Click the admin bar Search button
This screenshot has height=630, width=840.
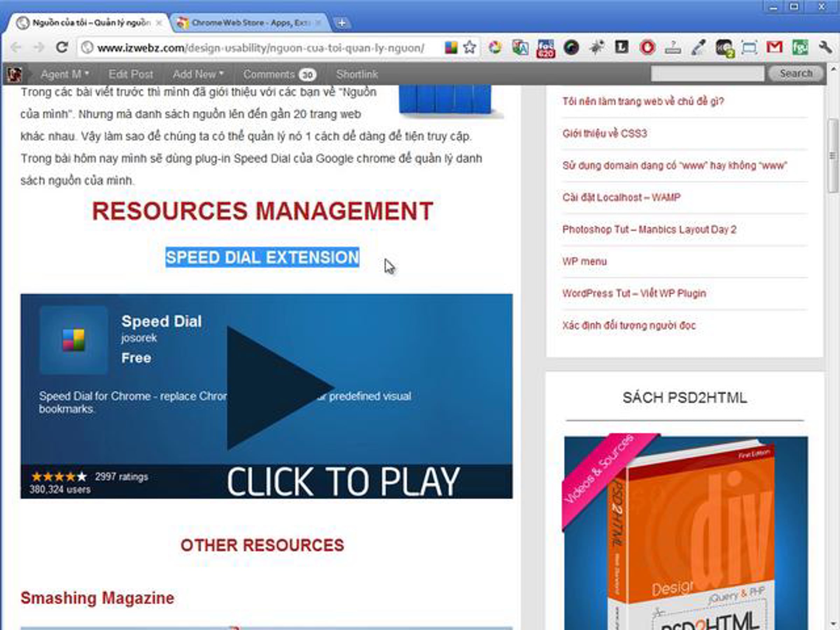pos(796,73)
